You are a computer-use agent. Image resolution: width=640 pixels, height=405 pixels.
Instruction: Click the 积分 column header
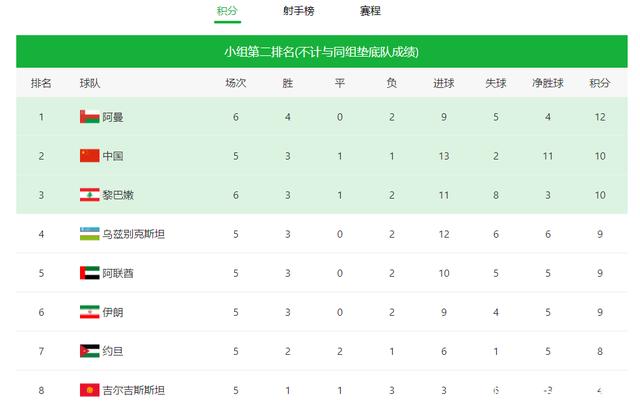click(x=600, y=83)
